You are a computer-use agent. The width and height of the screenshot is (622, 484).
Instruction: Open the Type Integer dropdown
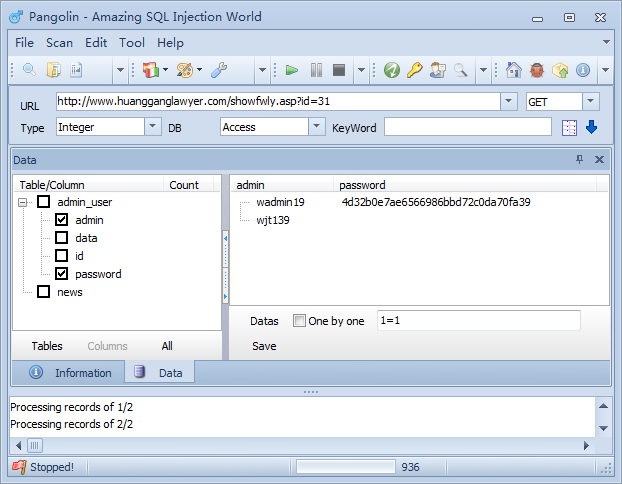tap(153, 127)
